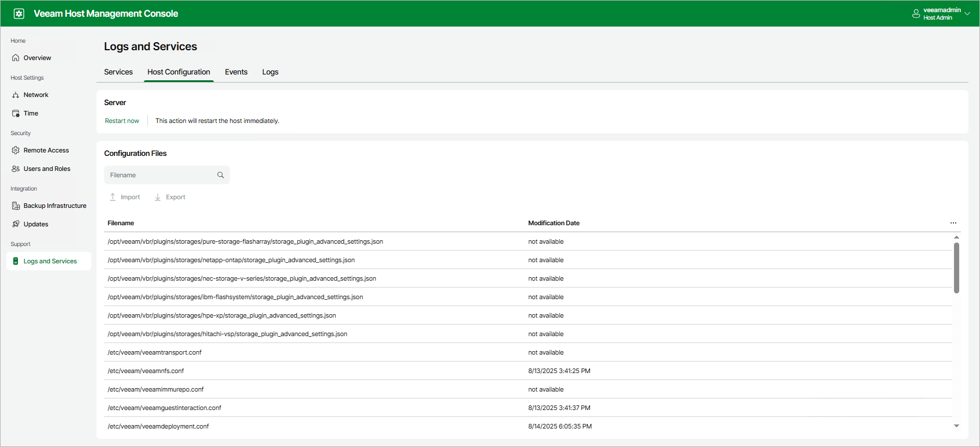Sort by the Modification Date column header

pyautogui.click(x=554, y=223)
